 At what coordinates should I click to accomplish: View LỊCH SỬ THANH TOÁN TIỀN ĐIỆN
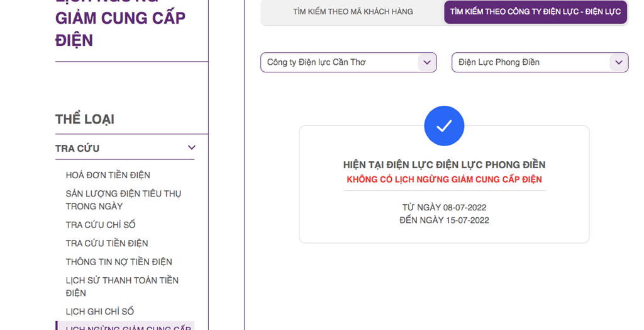coord(122,287)
